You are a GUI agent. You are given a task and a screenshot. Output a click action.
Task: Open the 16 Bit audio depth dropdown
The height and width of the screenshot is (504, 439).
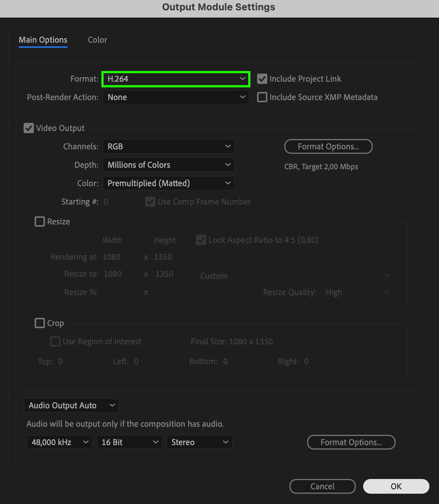[x=129, y=442]
